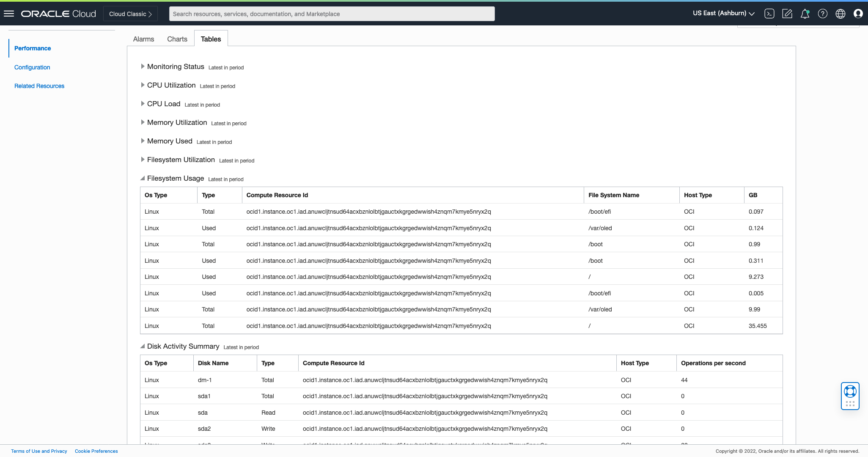Switch to the Charts tab
The image size is (868, 457).
pyautogui.click(x=177, y=39)
